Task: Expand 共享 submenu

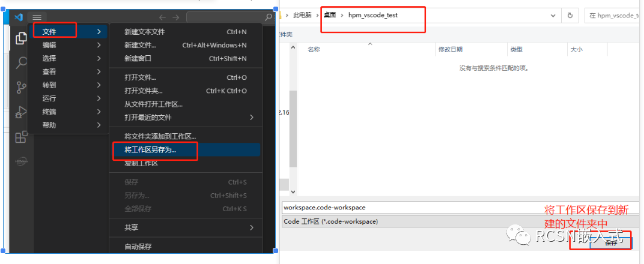Action: point(185,227)
